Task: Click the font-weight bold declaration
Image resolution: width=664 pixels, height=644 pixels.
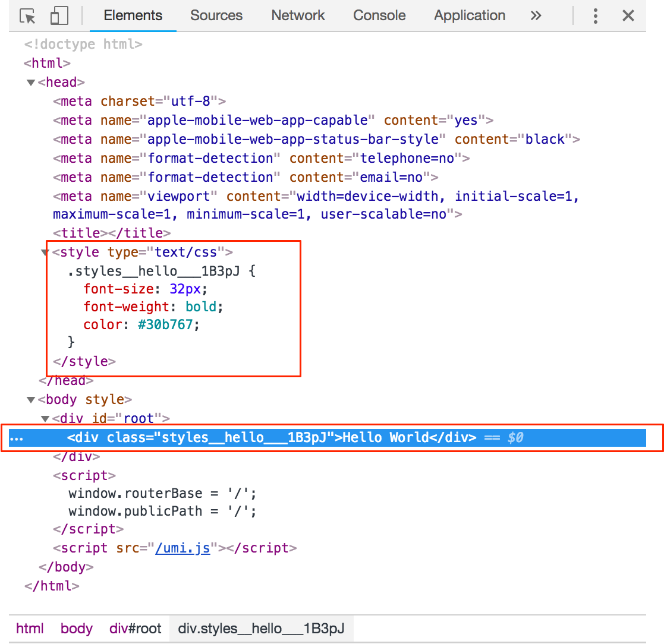Action: click(x=153, y=307)
